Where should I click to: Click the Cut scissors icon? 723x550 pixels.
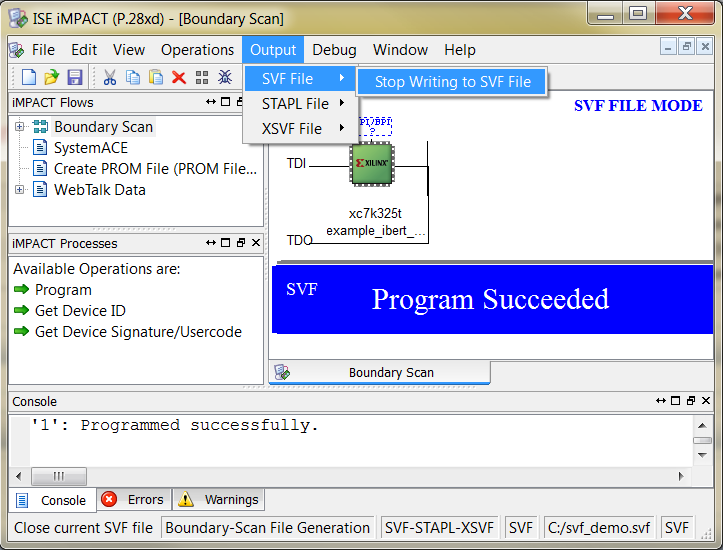pos(110,77)
